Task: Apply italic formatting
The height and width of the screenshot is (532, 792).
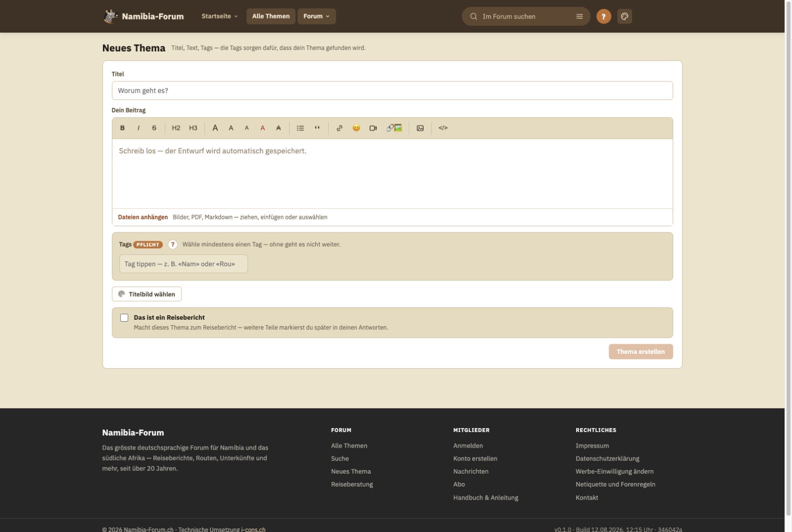Action: (138, 128)
